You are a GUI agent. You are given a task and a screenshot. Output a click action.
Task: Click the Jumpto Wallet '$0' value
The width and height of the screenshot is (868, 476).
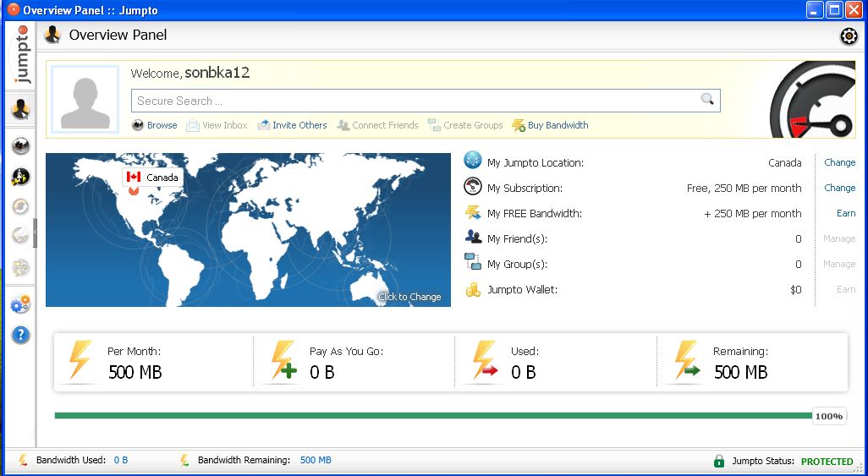(795, 289)
